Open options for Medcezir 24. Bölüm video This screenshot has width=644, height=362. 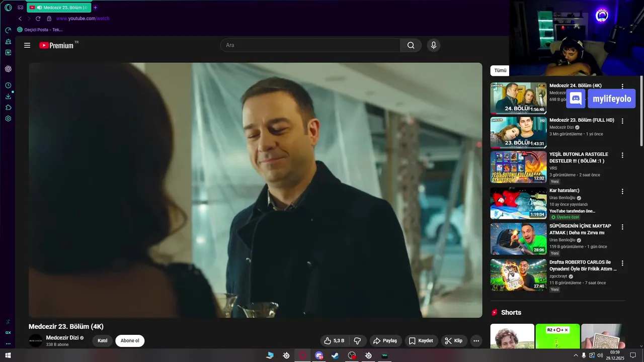(622, 86)
